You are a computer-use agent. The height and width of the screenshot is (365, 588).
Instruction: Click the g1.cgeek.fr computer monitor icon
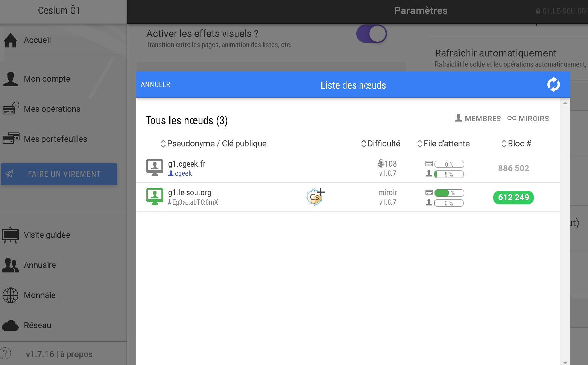click(x=155, y=167)
